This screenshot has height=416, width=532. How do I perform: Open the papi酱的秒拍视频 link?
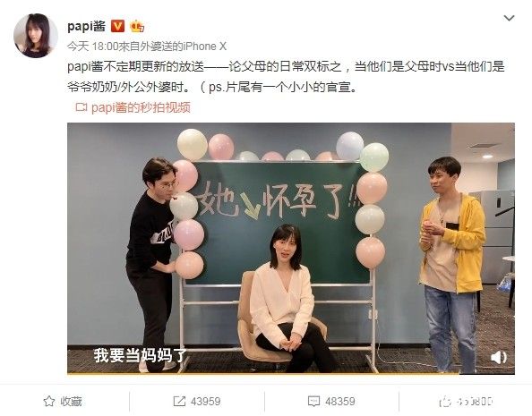tap(141, 107)
